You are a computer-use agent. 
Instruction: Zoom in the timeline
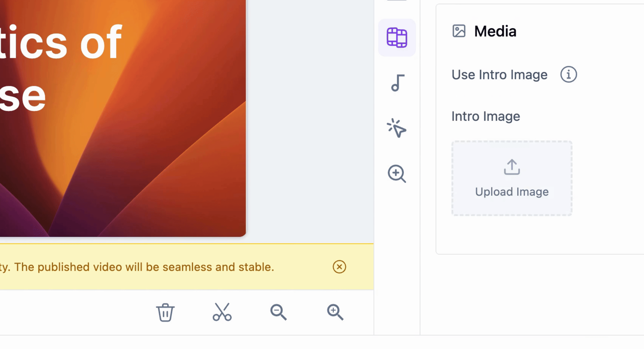[335, 312]
